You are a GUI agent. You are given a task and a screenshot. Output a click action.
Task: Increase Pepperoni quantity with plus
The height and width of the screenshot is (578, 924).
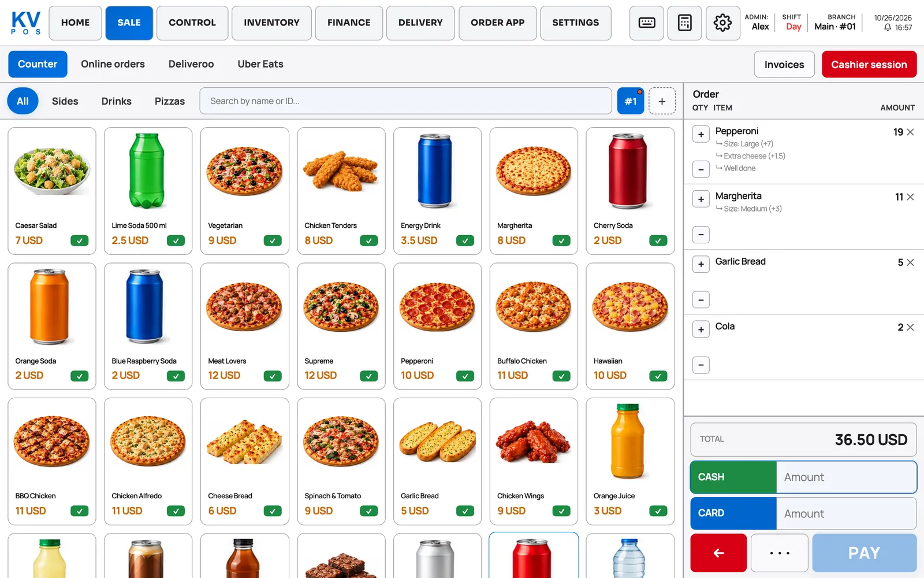(x=701, y=134)
